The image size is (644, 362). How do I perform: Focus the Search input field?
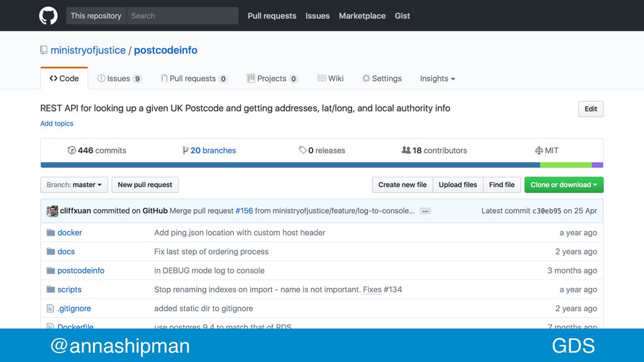point(182,16)
